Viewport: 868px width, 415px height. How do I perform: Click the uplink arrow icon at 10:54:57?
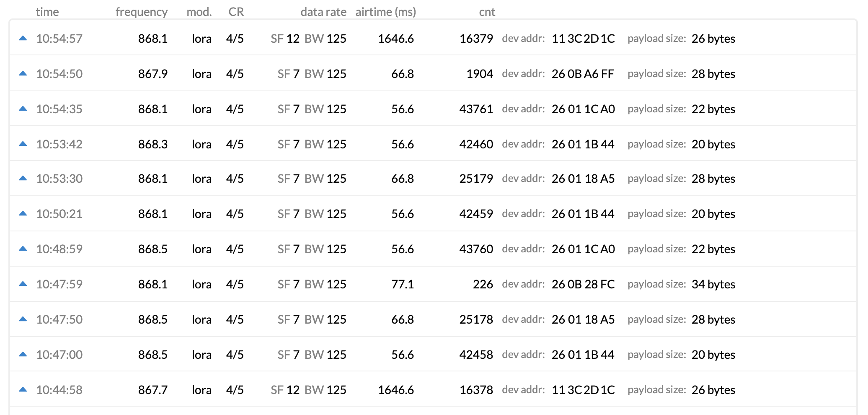point(23,38)
